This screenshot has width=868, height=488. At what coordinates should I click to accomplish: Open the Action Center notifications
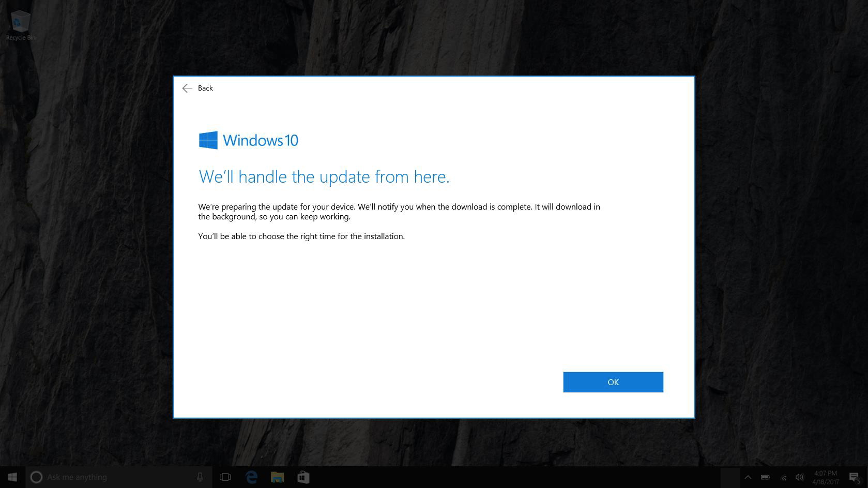coord(855,477)
